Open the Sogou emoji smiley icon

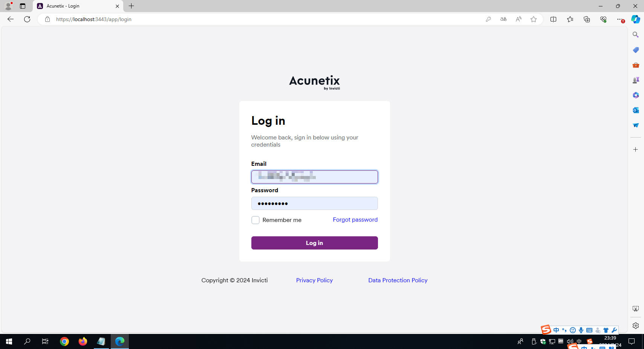pyautogui.click(x=573, y=330)
